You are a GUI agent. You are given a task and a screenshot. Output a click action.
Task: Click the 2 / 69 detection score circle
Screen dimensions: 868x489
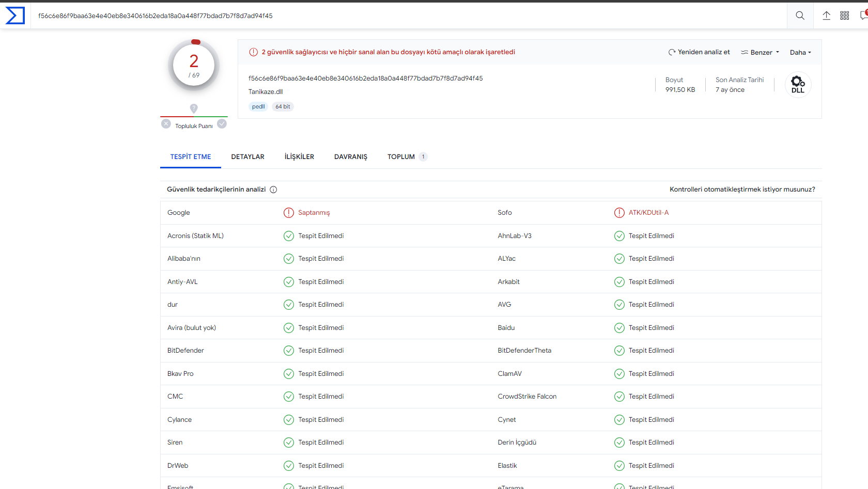point(194,66)
